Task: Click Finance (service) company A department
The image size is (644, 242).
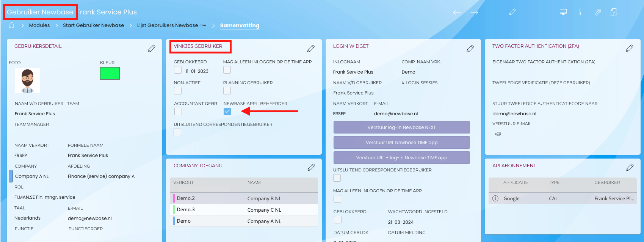Action: pos(101,176)
